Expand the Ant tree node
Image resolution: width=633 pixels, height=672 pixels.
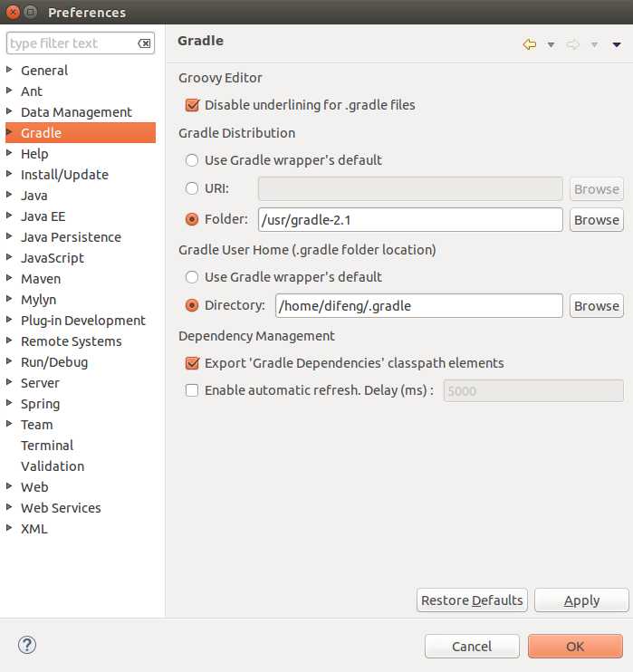pyautogui.click(x=9, y=91)
